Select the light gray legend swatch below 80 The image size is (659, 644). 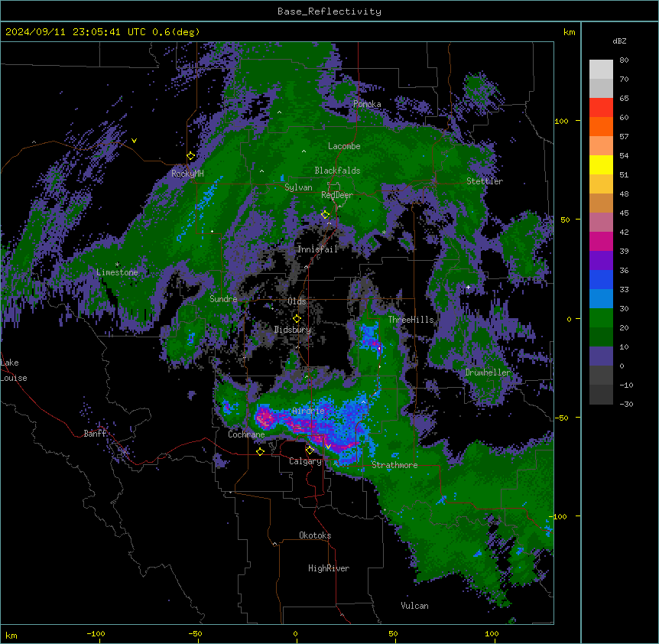[601, 70]
